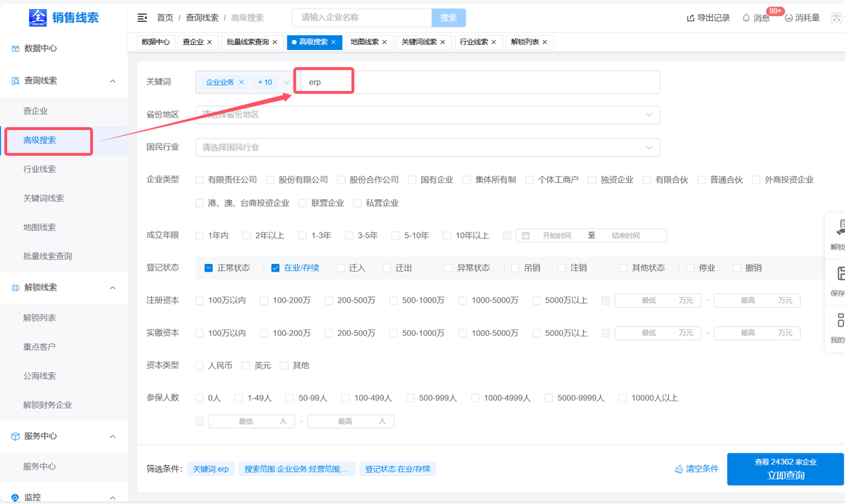
Task: Click the 查询线索 breadcrumb link
Action: (202, 18)
